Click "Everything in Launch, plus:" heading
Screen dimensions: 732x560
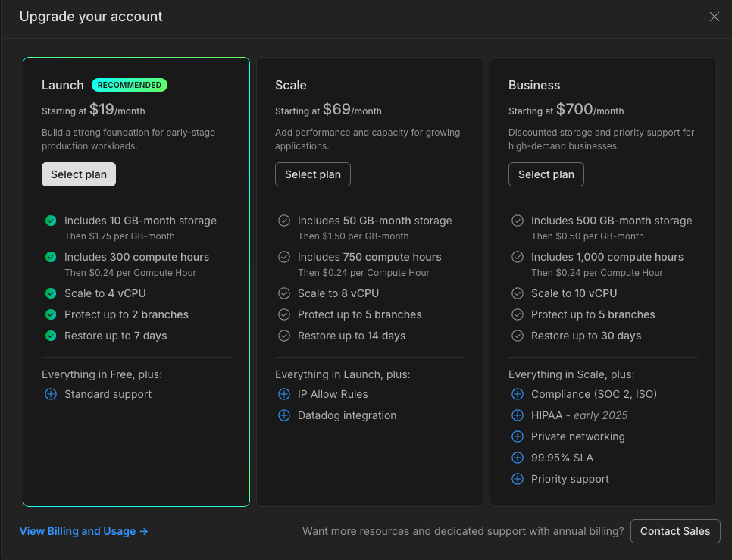click(343, 375)
